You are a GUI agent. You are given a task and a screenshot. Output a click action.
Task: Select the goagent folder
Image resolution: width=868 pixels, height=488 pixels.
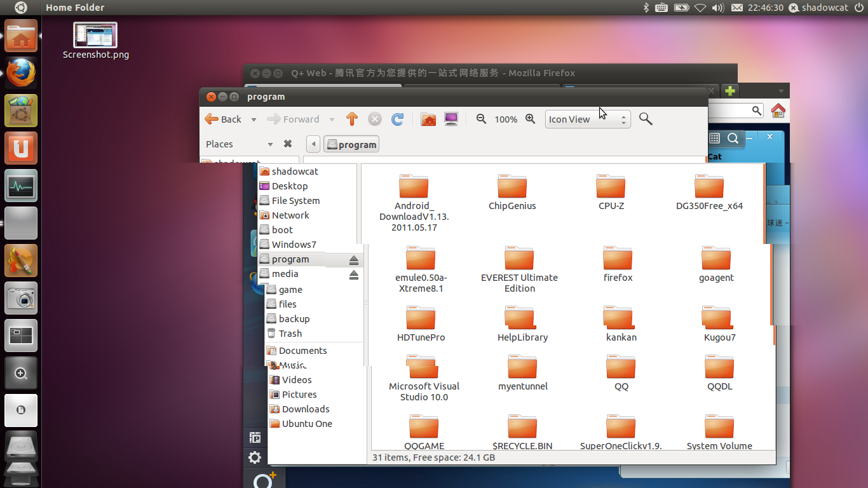click(x=716, y=264)
